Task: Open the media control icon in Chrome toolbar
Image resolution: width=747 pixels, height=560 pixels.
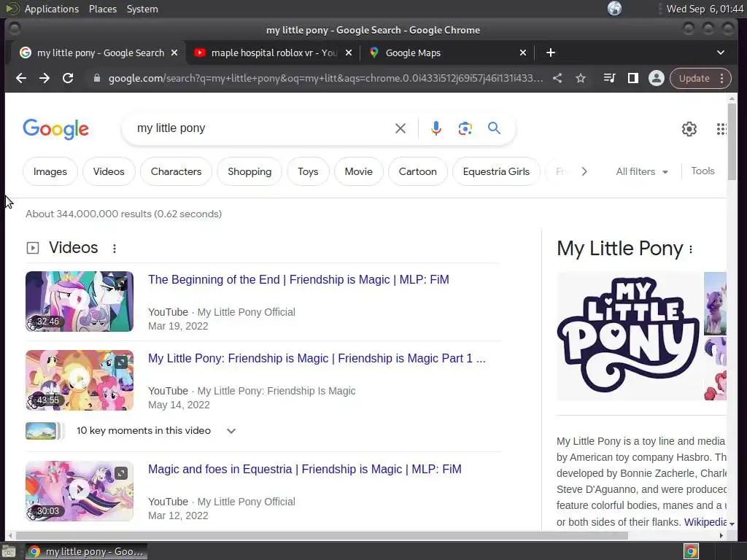Action: [609, 78]
